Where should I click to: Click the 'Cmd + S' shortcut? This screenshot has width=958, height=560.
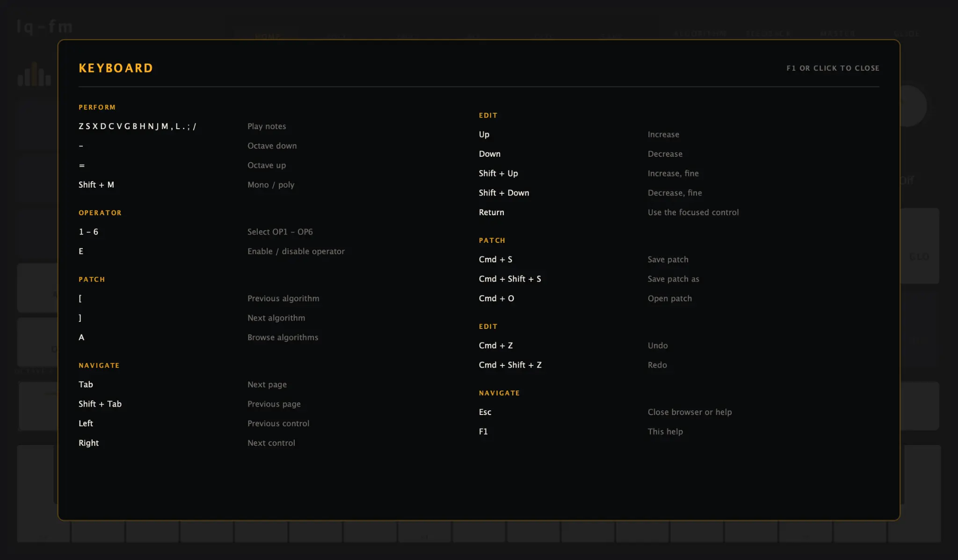click(x=495, y=260)
